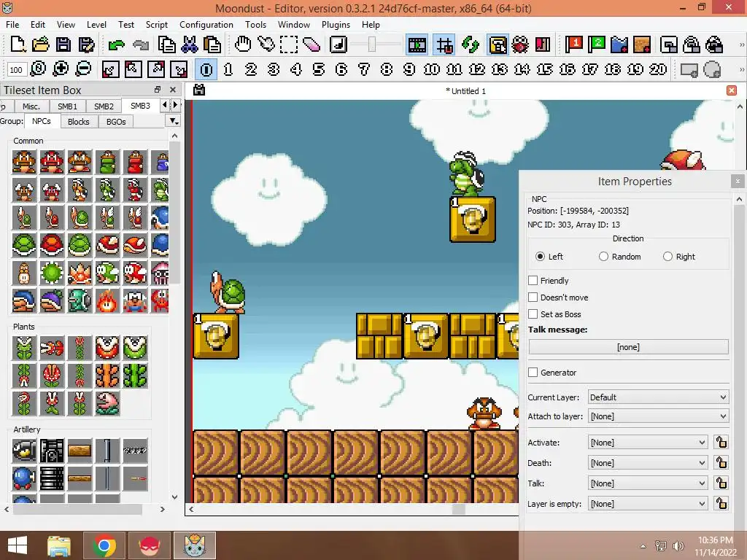This screenshot has height=560, width=747.
Task: Switch to the SMB1 tileset tab
Action: pyautogui.click(x=67, y=106)
